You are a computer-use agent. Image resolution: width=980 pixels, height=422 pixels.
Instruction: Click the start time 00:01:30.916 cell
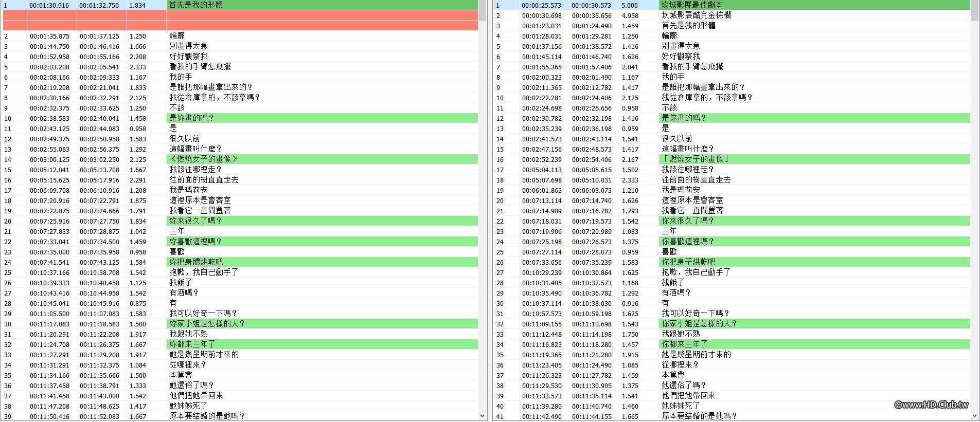coord(51,5)
